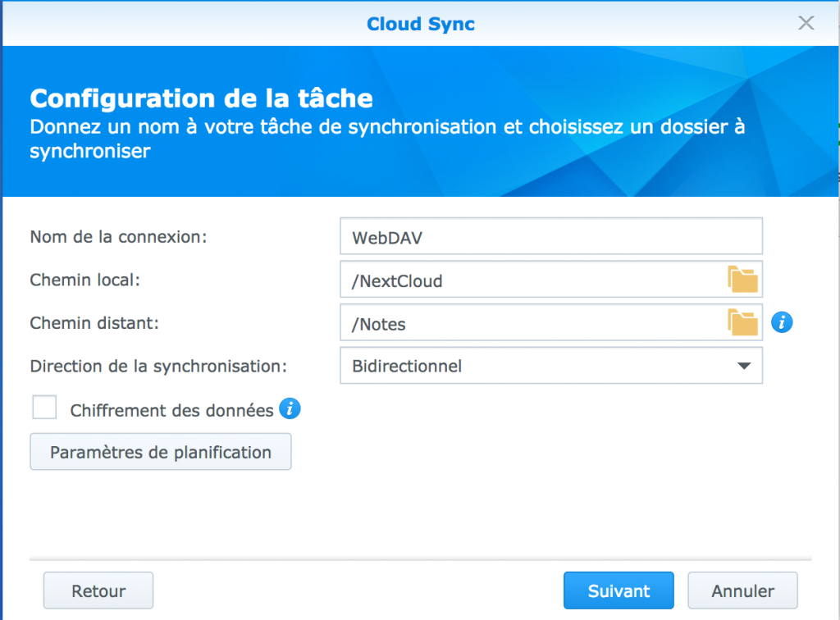Select the Nom de la connexion field showing WebDAV
840x620 pixels.
[x=551, y=235]
